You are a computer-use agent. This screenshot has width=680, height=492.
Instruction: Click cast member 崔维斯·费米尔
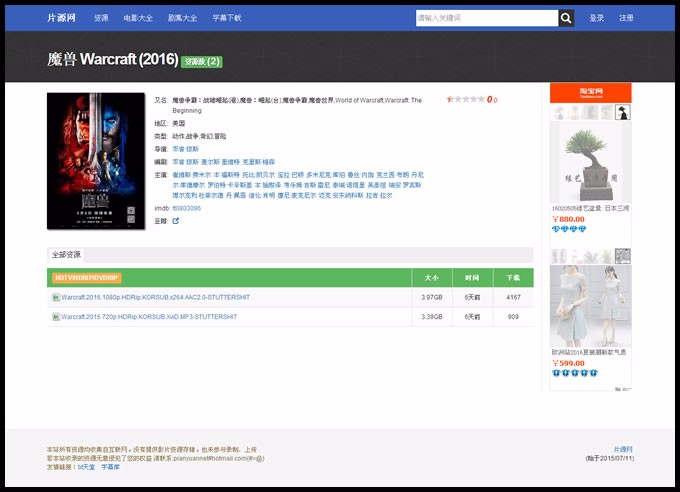click(191, 175)
